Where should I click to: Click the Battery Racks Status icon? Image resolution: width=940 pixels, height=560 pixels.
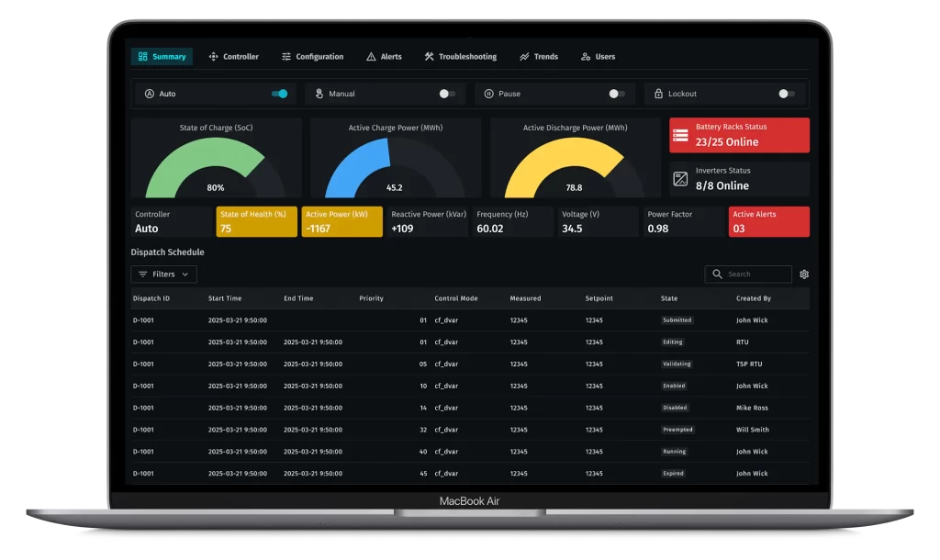click(680, 135)
